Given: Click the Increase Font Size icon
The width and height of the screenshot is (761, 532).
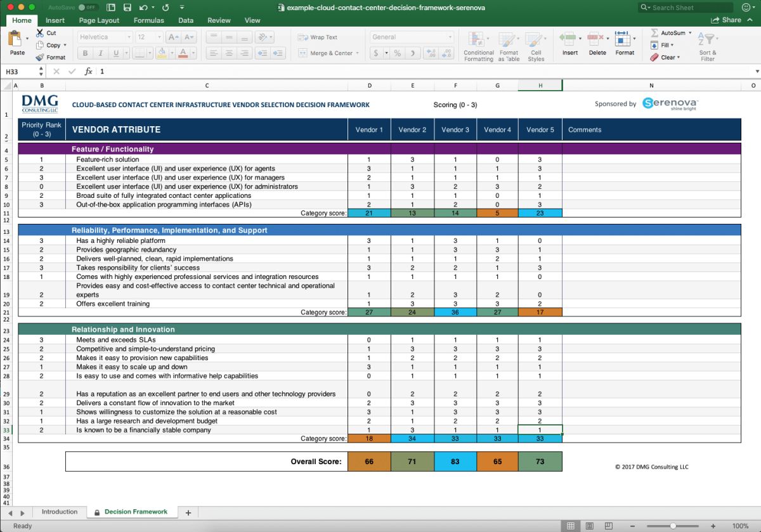Looking at the screenshot, I should coord(173,37).
